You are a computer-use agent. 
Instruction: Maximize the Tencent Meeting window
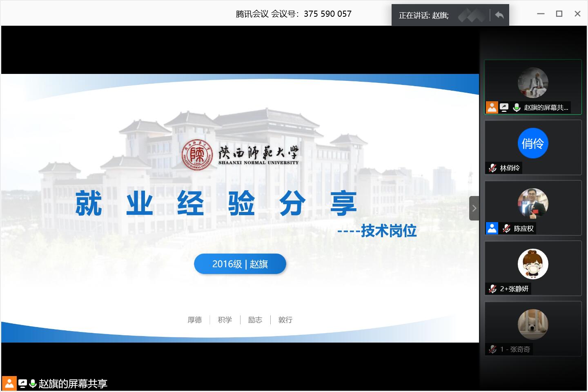click(559, 14)
